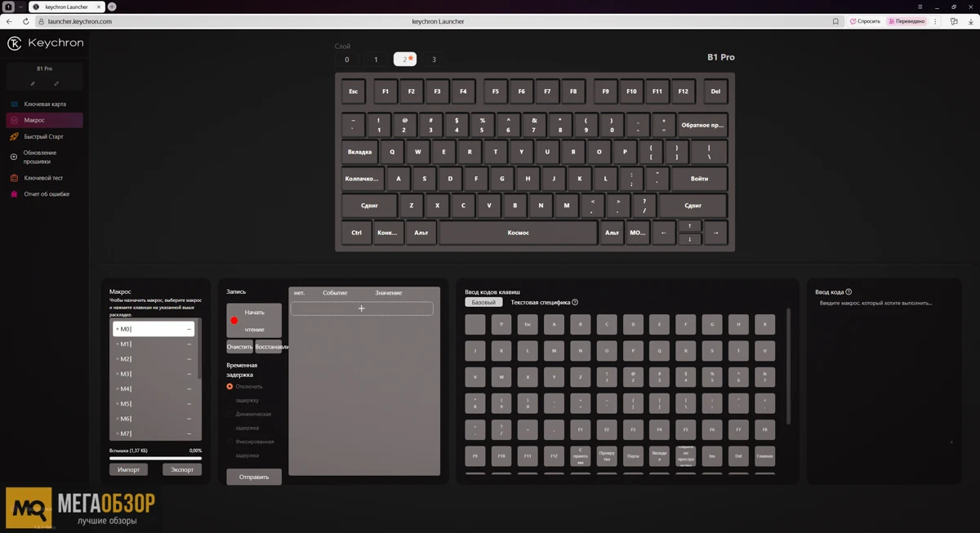Click the Отправить button

(x=254, y=477)
